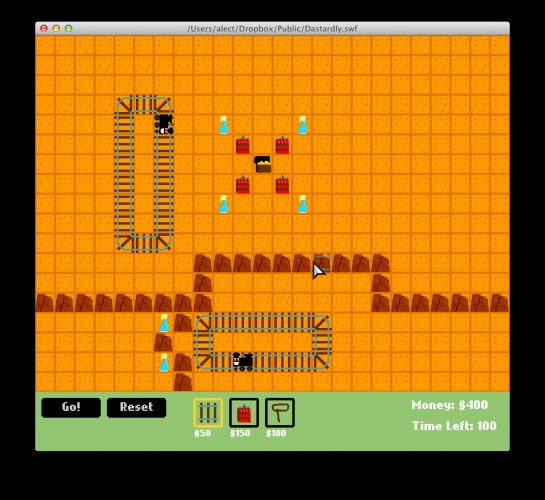Image resolution: width=545 pixels, height=500 pixels.
Task: Click the dynamite below-right of the treasure chest
Action: click(282, 185)
